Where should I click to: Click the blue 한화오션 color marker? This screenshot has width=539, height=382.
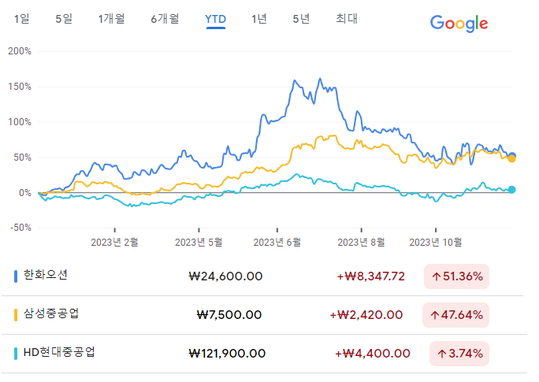click(15, 276)
